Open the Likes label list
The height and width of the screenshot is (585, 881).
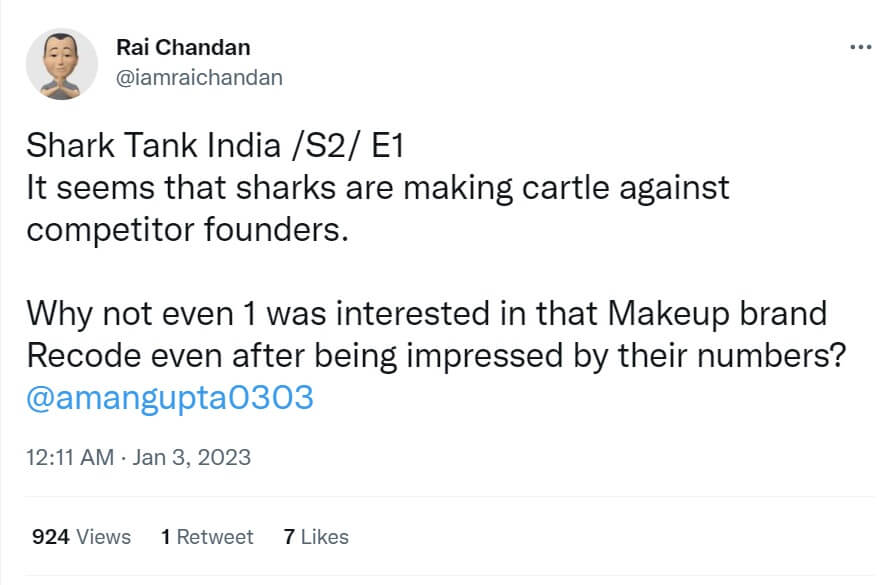(x=325, y=537)
